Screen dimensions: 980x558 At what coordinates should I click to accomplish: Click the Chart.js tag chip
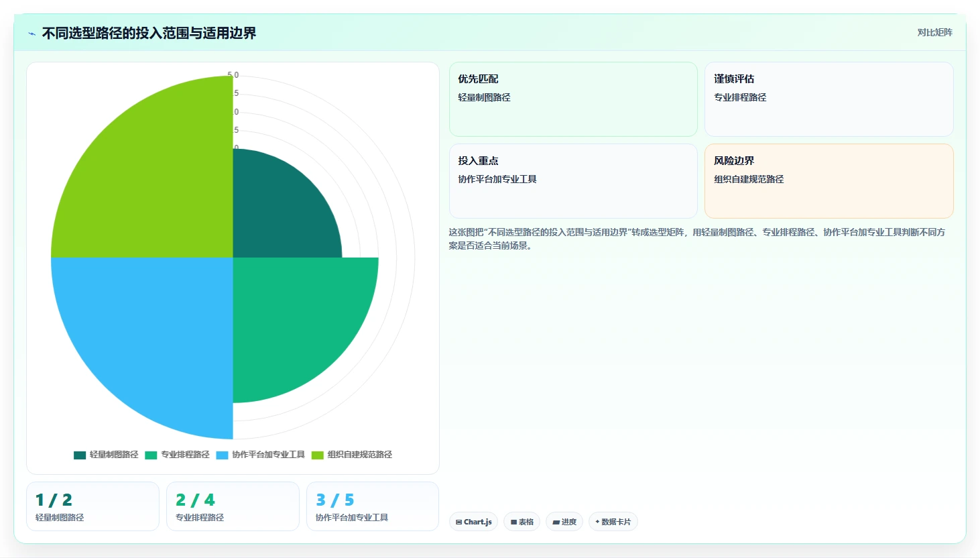coord(473,522)
